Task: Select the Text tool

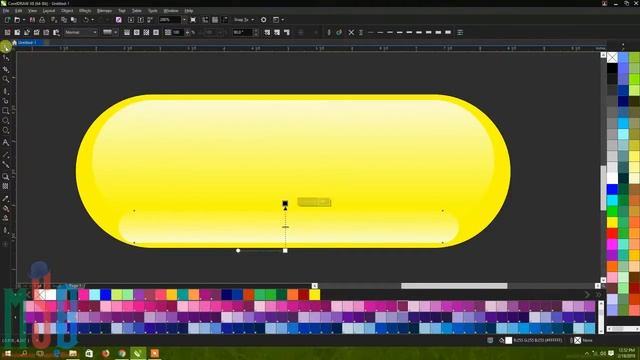Action: (6, 143)
